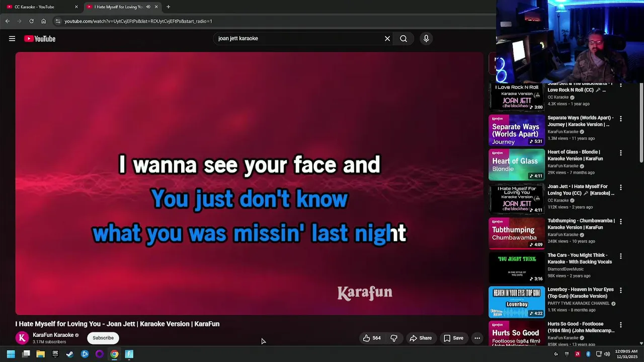644x362 pixels.
Task: Open File Explorer from taskbar
Action: (x=40, y=354)
